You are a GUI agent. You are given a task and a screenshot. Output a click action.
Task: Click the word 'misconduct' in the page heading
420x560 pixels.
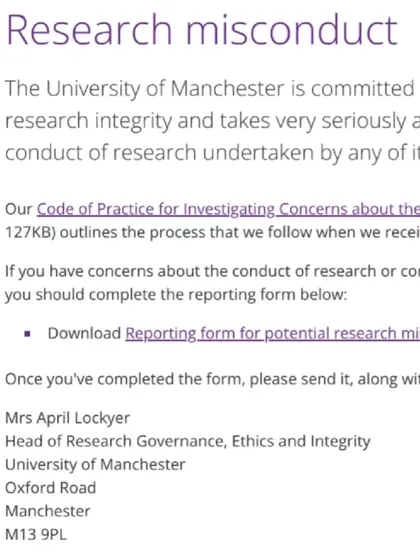point(291,29)
